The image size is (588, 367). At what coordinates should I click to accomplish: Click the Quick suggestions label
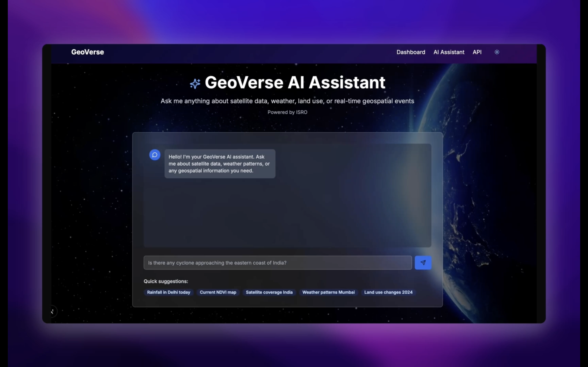pos(166,281)
